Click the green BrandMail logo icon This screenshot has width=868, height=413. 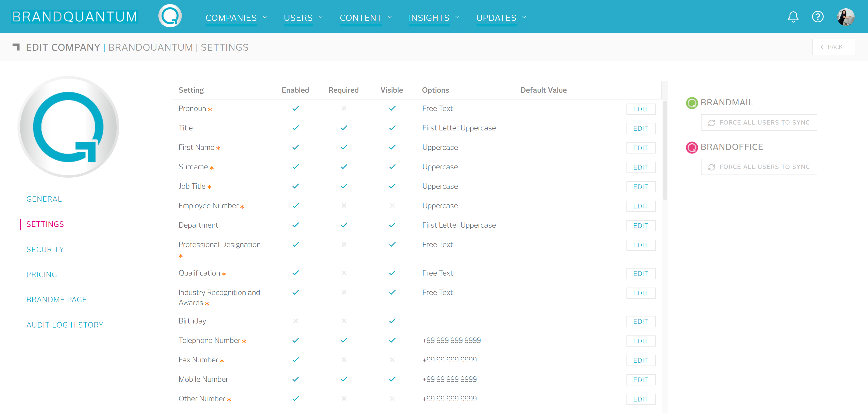pos(692,103)
